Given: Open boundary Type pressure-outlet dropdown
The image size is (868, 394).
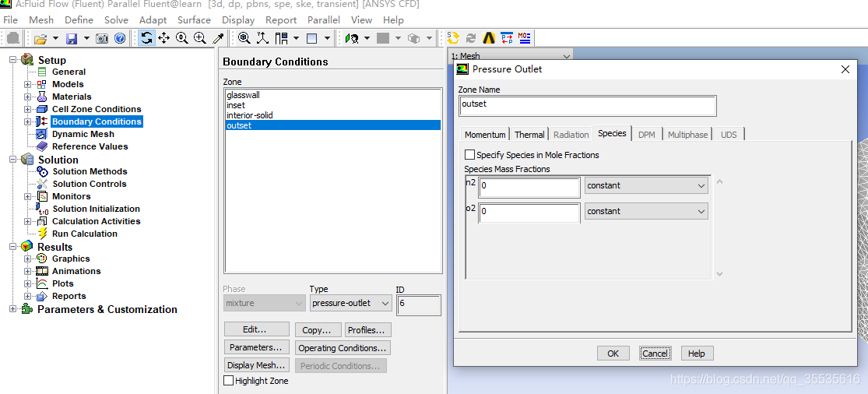Looking at the screenshot, I should click(x=350, y=303).
